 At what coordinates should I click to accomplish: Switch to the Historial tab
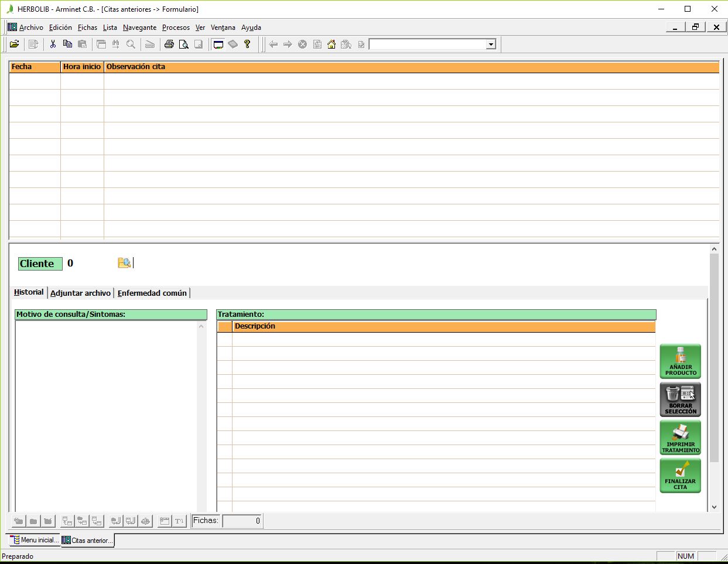tap(29, 292)
